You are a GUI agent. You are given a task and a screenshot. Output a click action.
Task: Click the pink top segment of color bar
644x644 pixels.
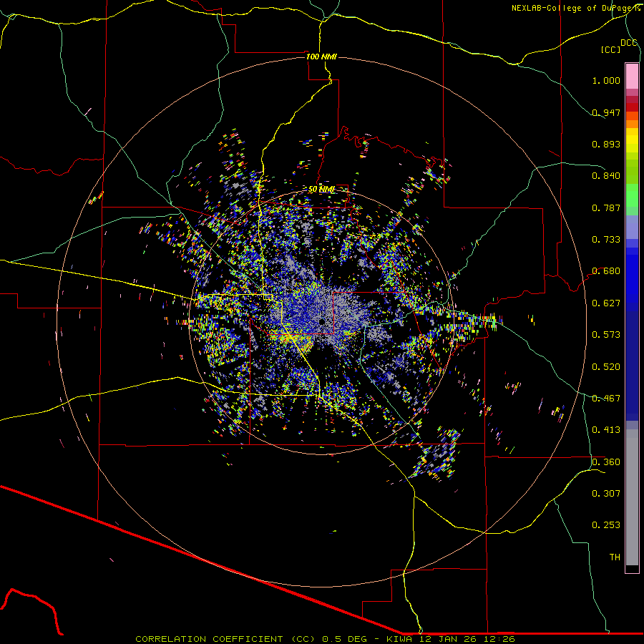[632, 76]
